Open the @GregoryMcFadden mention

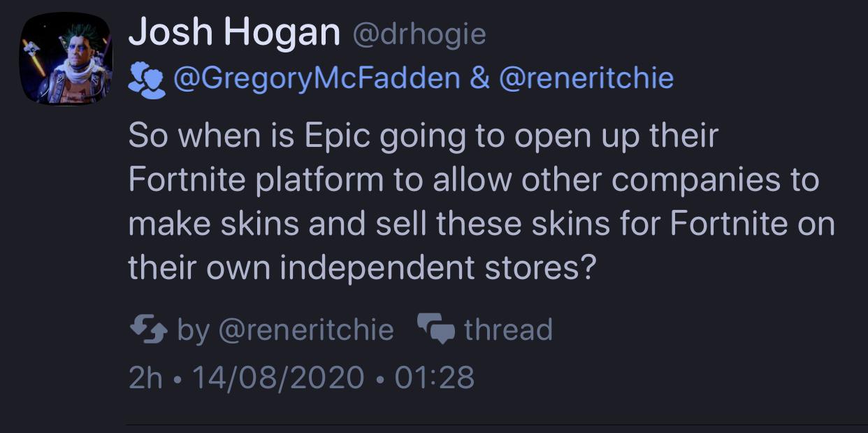coord(316,78)
